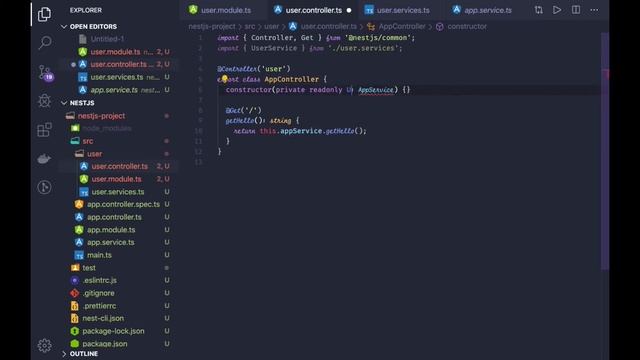
Task: Open Source Control view with 19 badge
Action: pyautogui.click(x=45, y=73)
